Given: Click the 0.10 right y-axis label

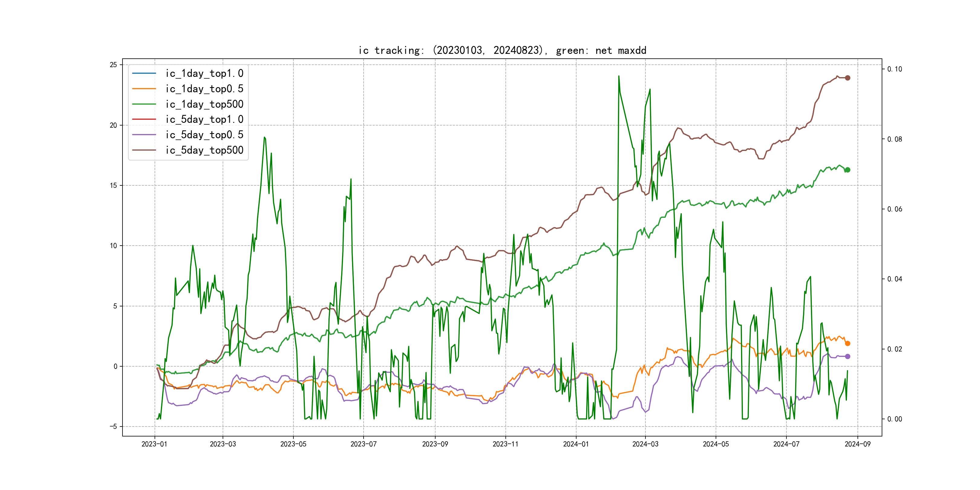Looking at the screenshot, I should [x=894, y=69].
